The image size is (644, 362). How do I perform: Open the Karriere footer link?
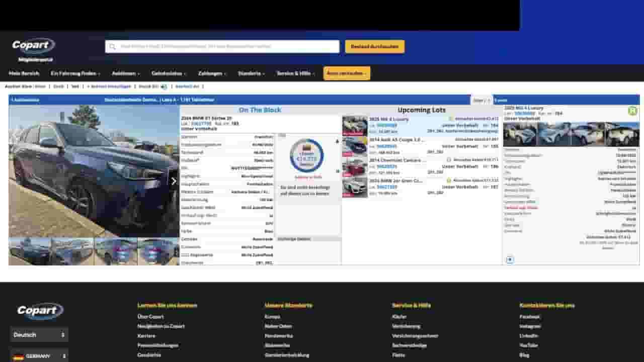(x=146, y=336)
